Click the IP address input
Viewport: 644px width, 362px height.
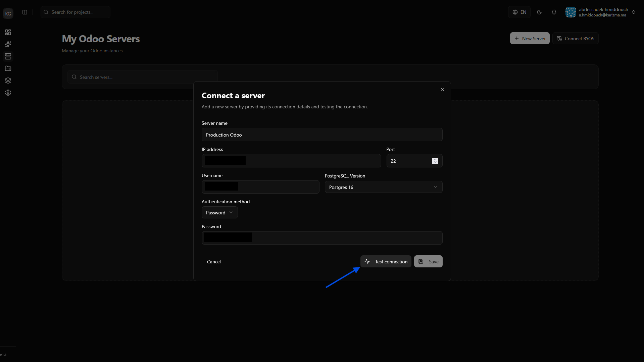(291, 161)
